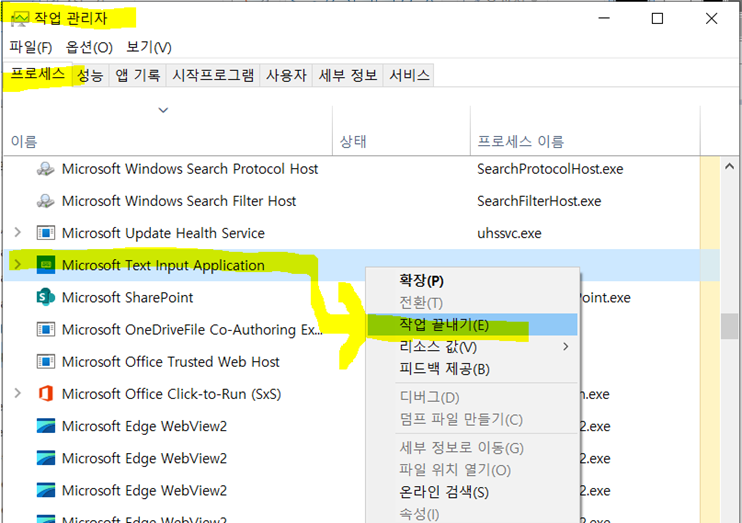Switch to the 사용자 tab
The height and width of the screenshot is (523, 742).
click(286, 75)
